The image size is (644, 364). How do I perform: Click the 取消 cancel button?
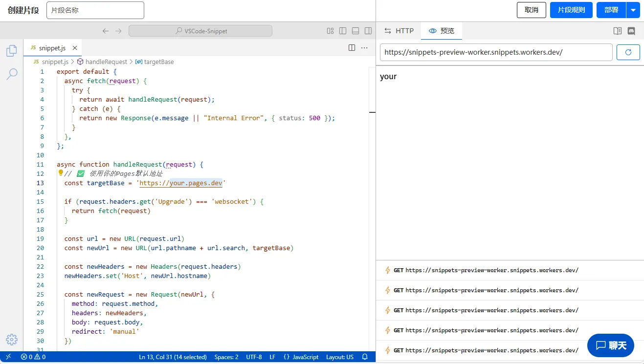click(x=531, y=10)
